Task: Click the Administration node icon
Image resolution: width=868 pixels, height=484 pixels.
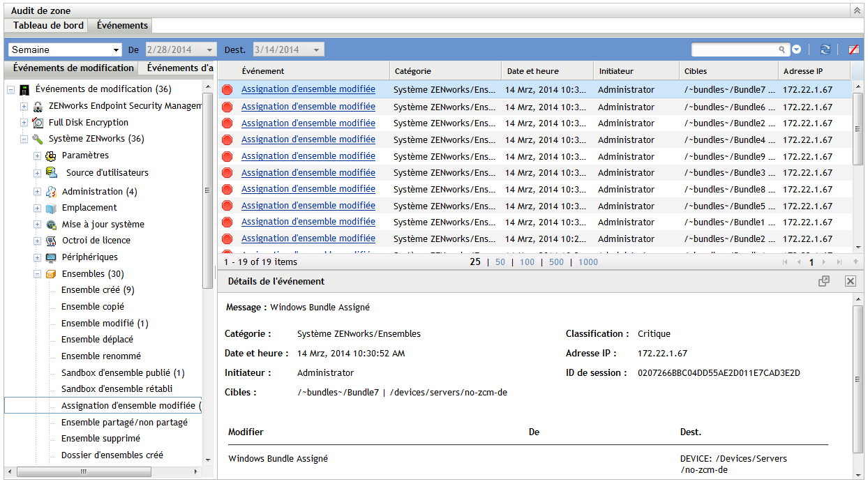Action: [x=51, y=191]
